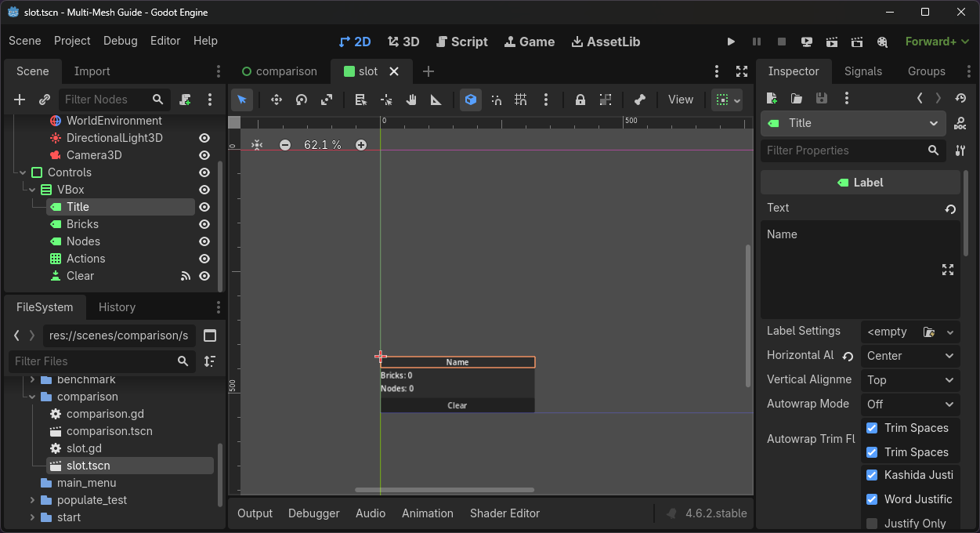This screenshot has height=533, width=980.
Task: Uncheck the first Trim Spaces checkbox
Action: pyautogui.click(x=872, y=428)
